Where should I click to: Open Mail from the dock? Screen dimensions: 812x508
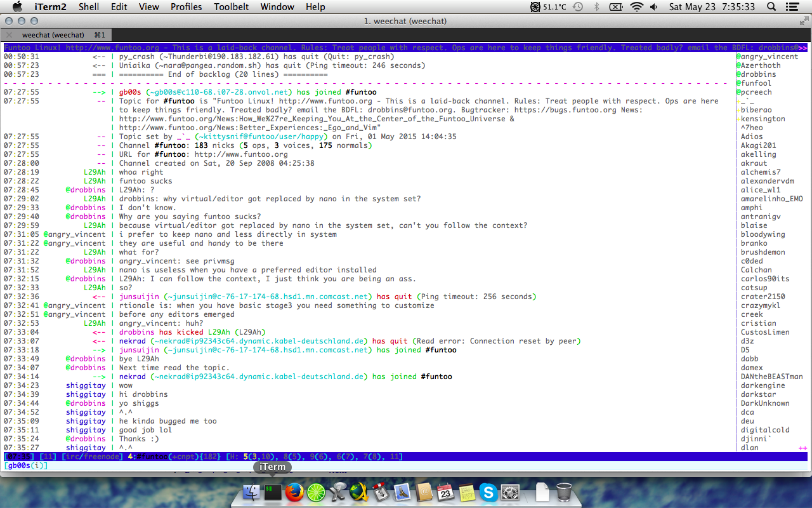(x=402, y=492)
